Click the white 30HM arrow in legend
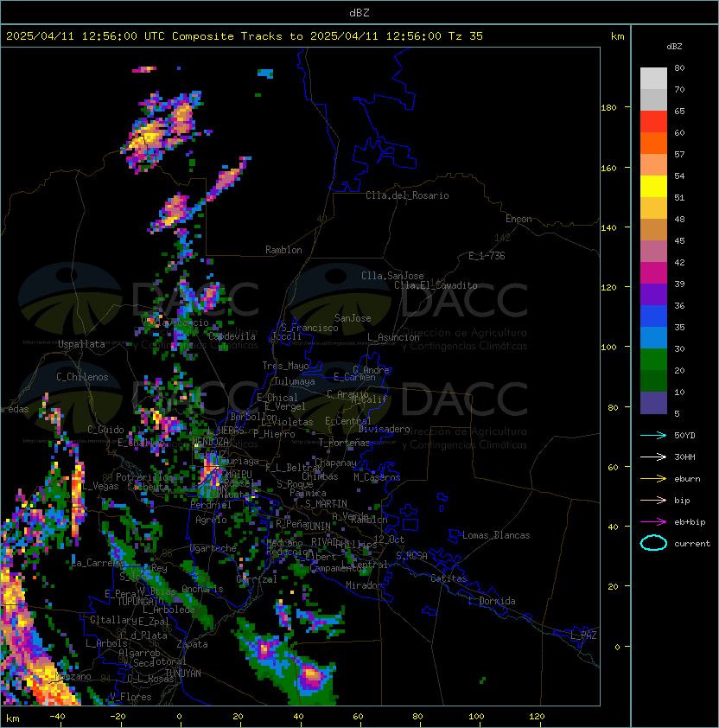Screen dimensions: 719x728 coord(653,457)
